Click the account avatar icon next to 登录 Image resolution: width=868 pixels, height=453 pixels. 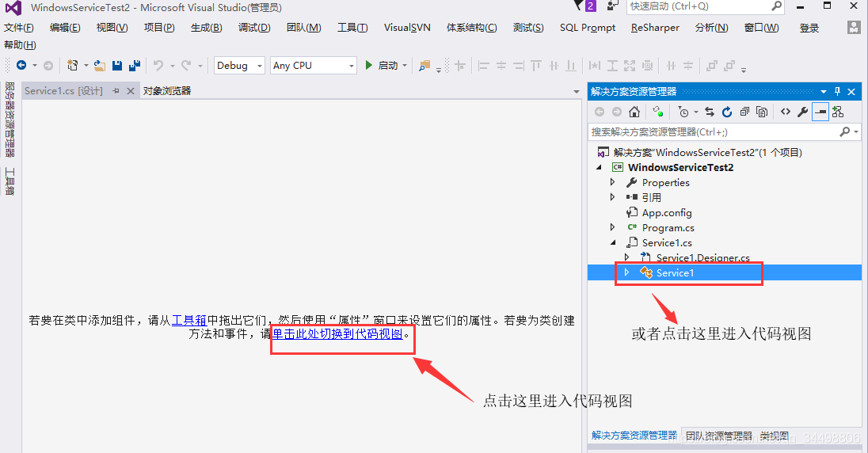(x=854, y=27)
